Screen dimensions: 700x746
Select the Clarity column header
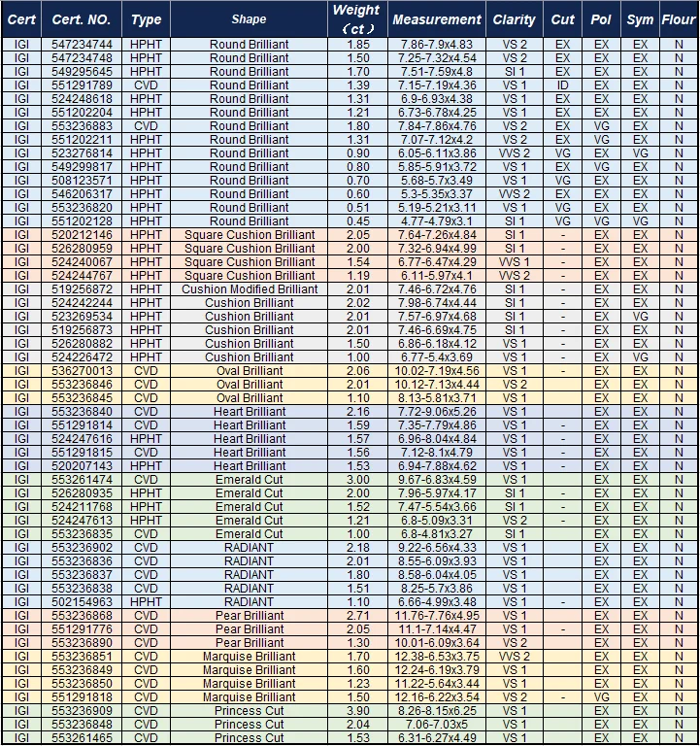[514, 19]
